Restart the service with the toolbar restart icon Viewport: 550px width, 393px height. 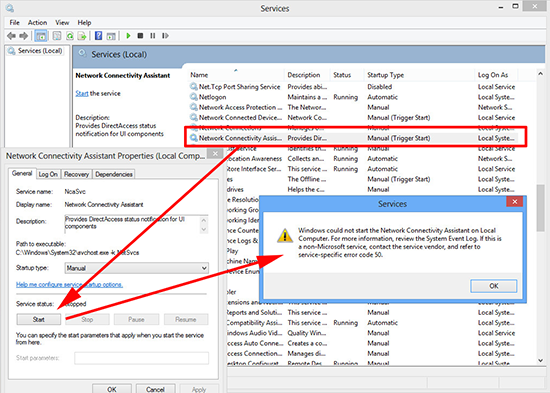point(165,36)
